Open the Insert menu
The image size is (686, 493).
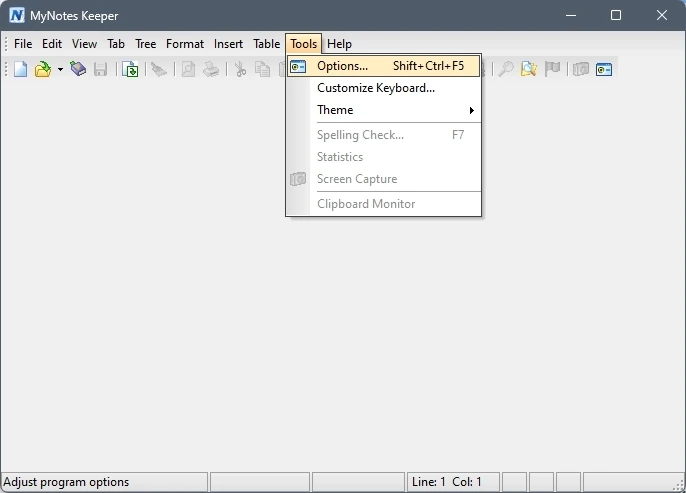(228, 44)
